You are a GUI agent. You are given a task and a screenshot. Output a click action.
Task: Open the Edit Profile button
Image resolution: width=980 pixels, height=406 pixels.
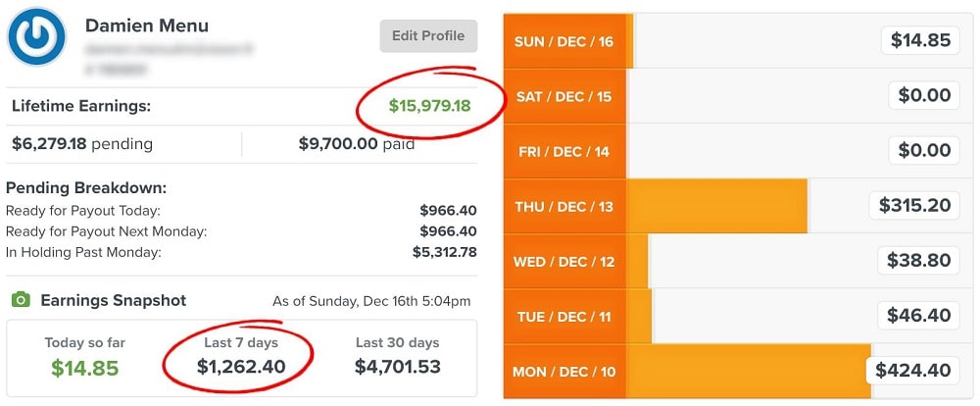(428, 36)
